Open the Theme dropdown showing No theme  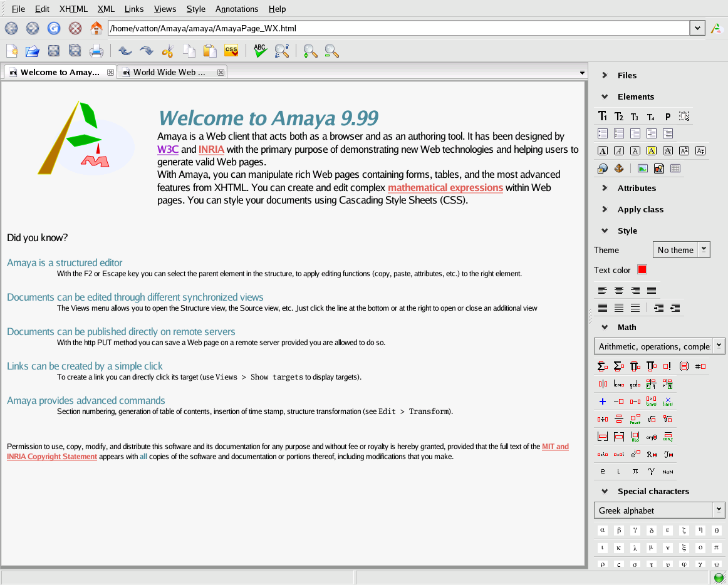(x=681, y=250)
